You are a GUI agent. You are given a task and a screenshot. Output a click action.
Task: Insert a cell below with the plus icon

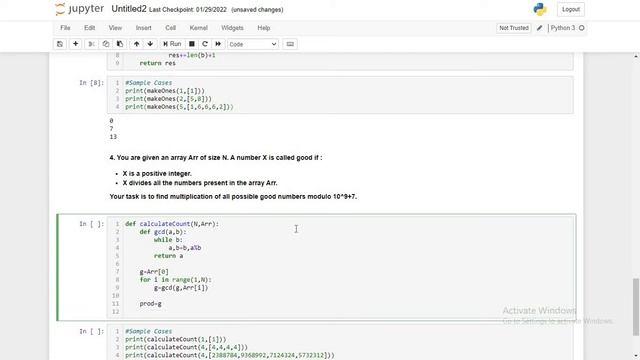tap(76, 44)
